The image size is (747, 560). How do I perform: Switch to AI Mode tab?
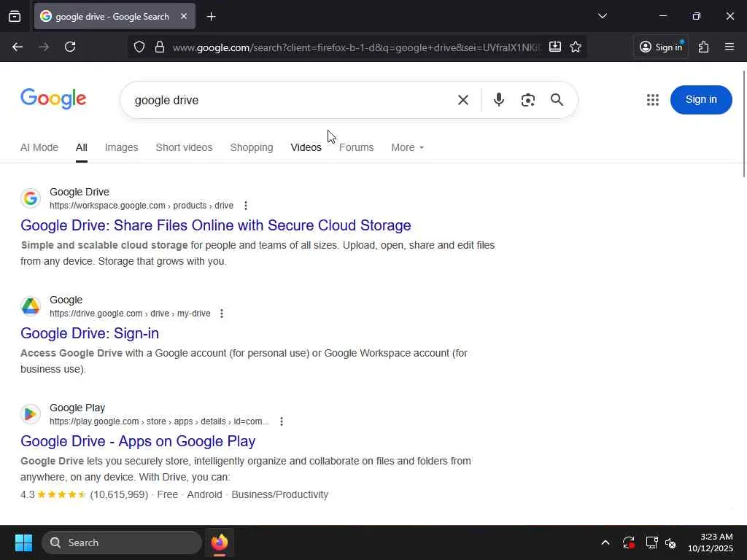(x=39, y=147)
